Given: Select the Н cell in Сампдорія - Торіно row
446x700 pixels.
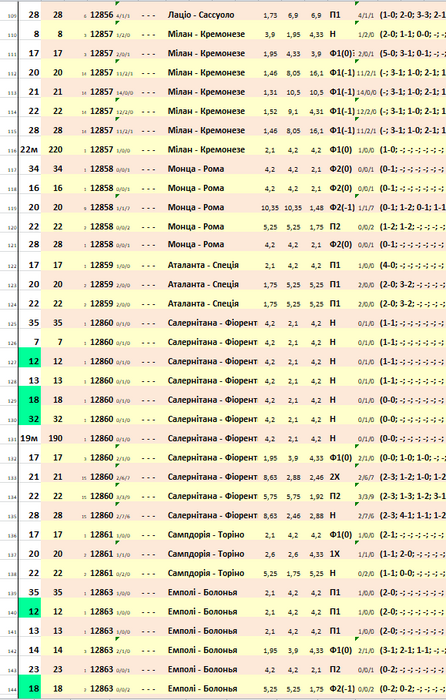Looking at the screenshot, I should 333,573.
